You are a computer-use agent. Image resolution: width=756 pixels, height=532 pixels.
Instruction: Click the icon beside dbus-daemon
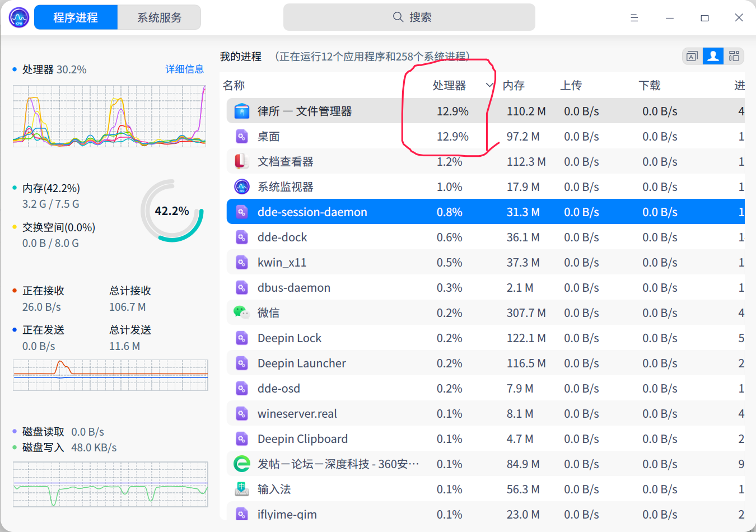[241, 287]
